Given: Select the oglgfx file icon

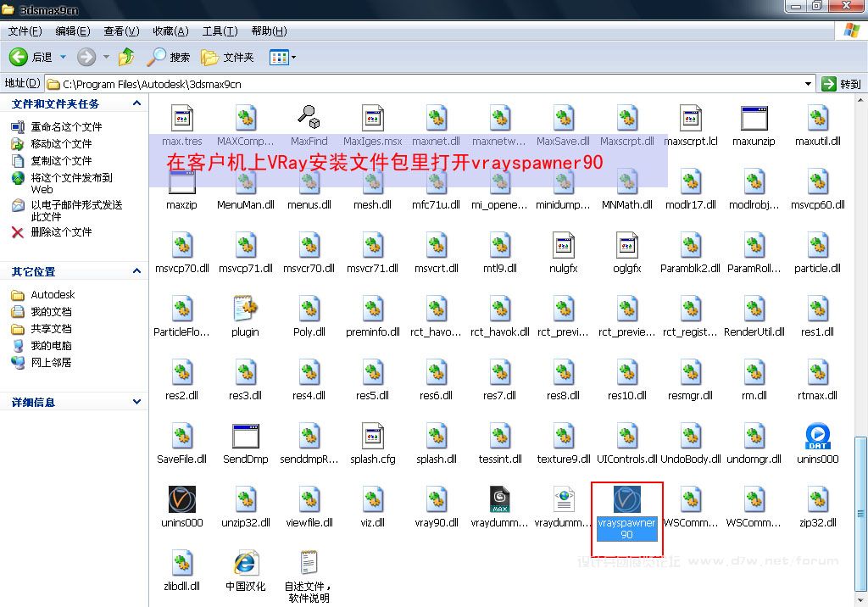Looking at the screenshot, I should click(626, 245).
